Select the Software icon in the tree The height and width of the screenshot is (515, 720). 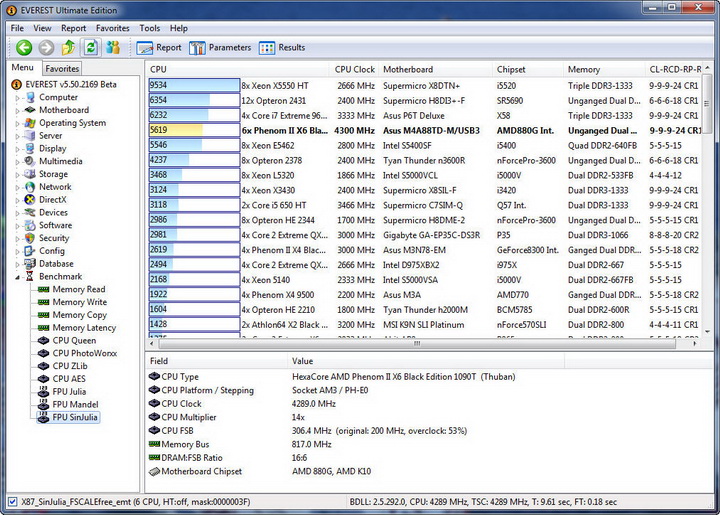click(x=30, y=225)
